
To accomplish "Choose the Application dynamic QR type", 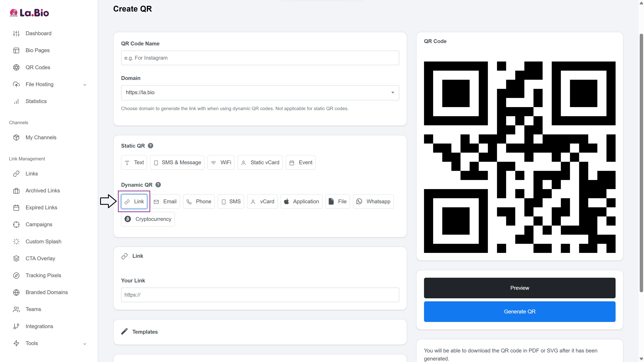I will 301,202.
